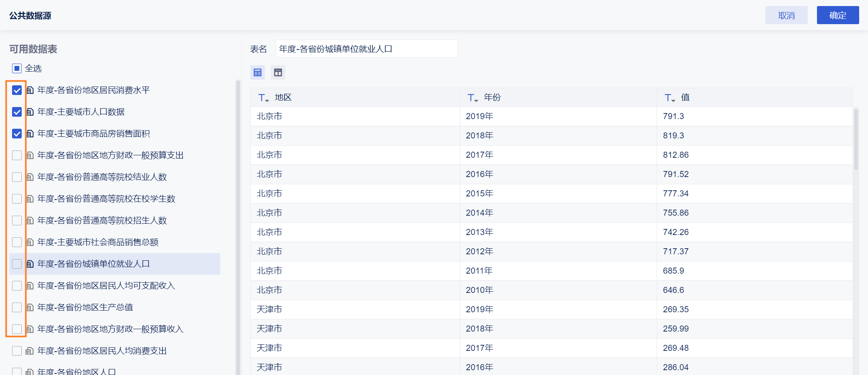This screenshot has width=868, height=375.
Task: Click the 值 column header label
Action: pyautogui.click(x=686, y=97)
